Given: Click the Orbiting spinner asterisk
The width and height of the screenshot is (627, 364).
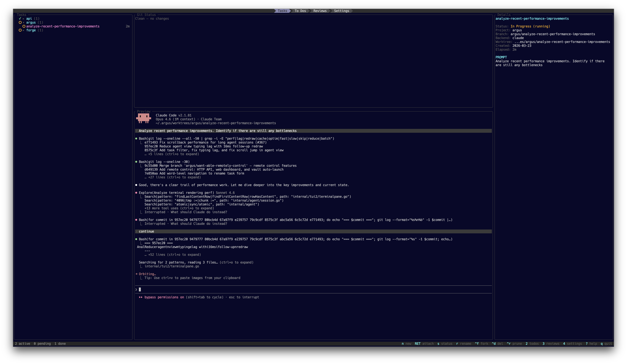Looking at the screenshot, I should [136, 274].
